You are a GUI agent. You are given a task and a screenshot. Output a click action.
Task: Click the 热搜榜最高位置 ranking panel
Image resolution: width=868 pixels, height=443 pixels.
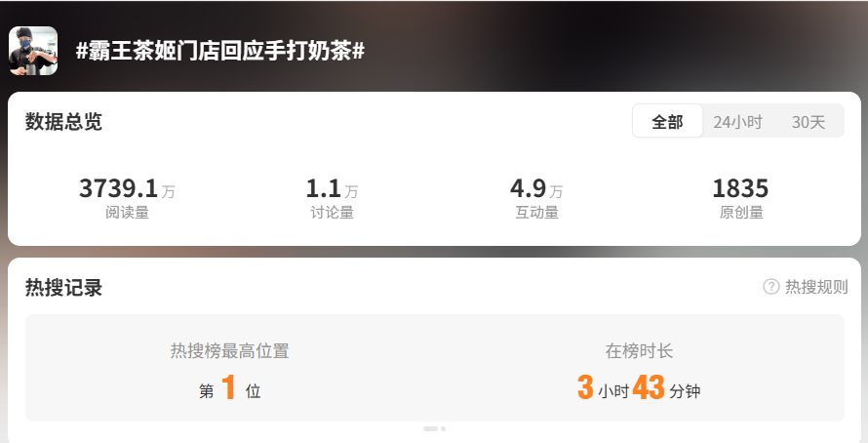click(230, 370)
